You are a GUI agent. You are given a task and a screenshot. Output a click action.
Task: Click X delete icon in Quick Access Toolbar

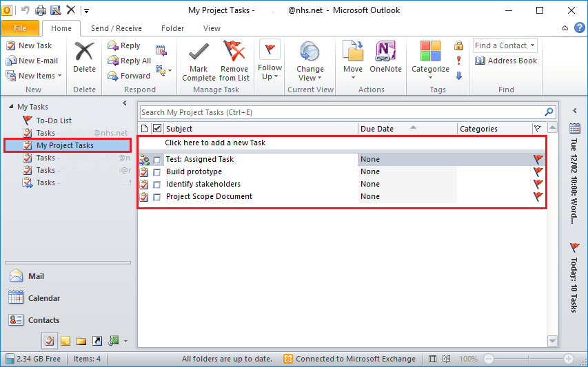(x=71, y=10)
